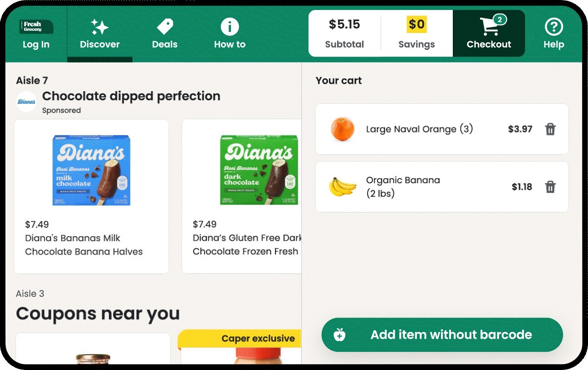Viewport: 588px width, 370px height.
Task: Click the Caper exclusive coupon badge
Action: (258, 338)
